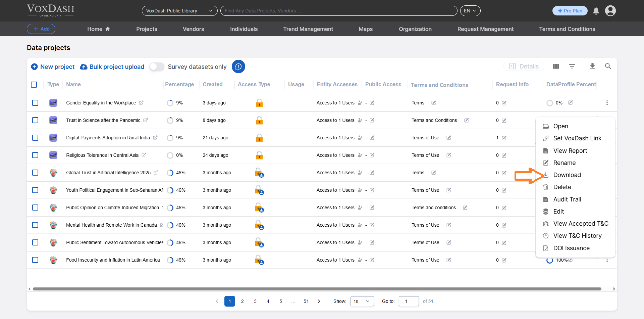This screenshot has height=319, width=644.
Task: Open the notification bell icon
Action: click(596, 11)
